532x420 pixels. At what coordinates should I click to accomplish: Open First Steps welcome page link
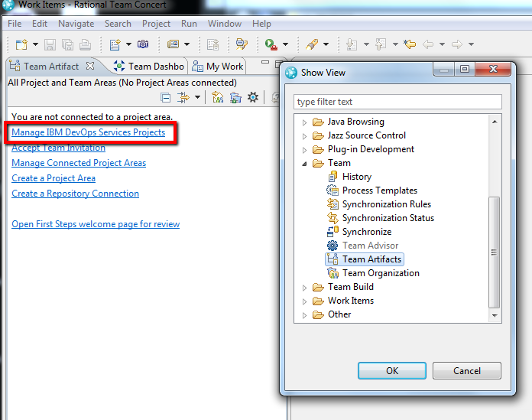[96, 224]
